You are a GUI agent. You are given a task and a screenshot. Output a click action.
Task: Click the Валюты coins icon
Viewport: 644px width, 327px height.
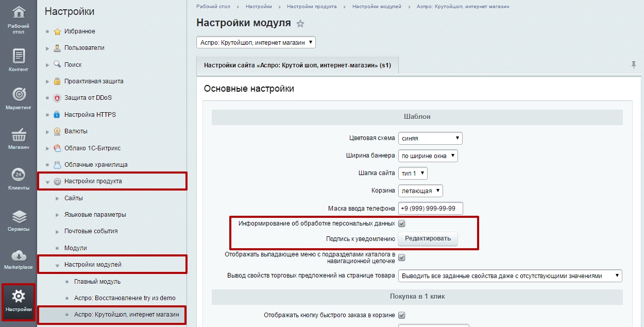(x=57, y=131)
